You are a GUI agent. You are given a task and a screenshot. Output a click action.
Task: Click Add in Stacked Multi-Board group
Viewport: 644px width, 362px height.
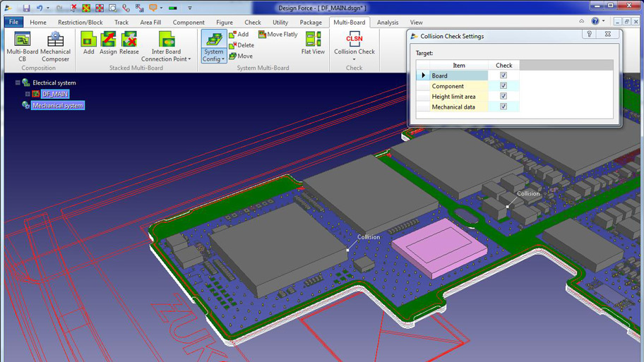[x=88, y=42]
